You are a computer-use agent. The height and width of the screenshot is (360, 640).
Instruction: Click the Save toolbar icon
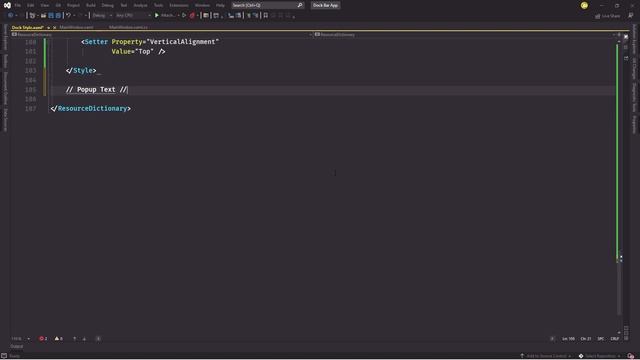click(x=51, y=16)
